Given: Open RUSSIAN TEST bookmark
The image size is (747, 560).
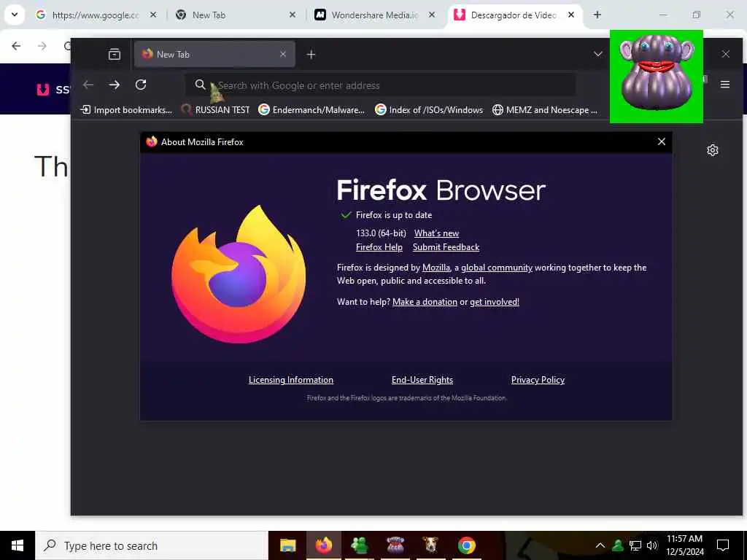Looking at the screenshot, I should (x=215, y=110).
